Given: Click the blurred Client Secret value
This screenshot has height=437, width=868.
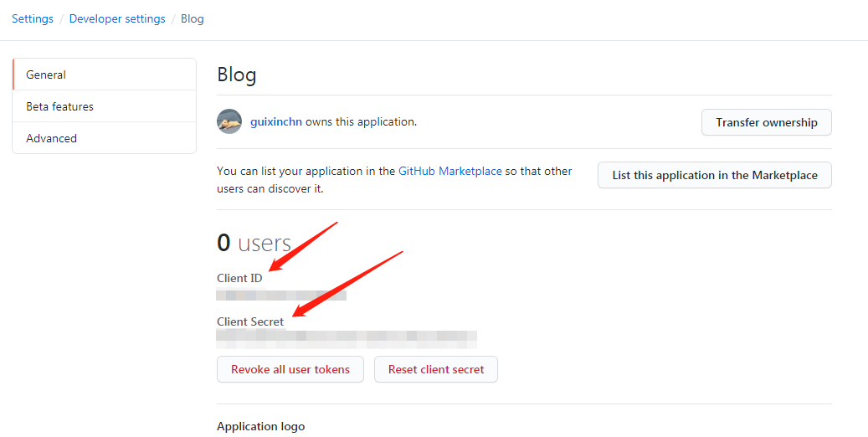Looking at the screenshot, I should [347, 338].
